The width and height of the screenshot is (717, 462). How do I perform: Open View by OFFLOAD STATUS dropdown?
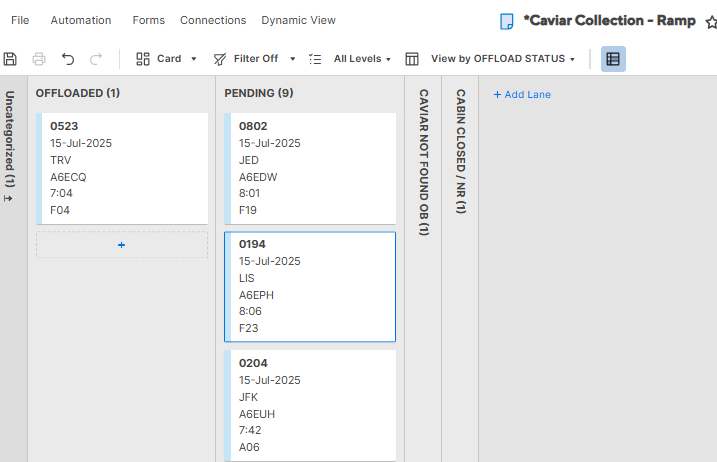click(x=503, y=59)
